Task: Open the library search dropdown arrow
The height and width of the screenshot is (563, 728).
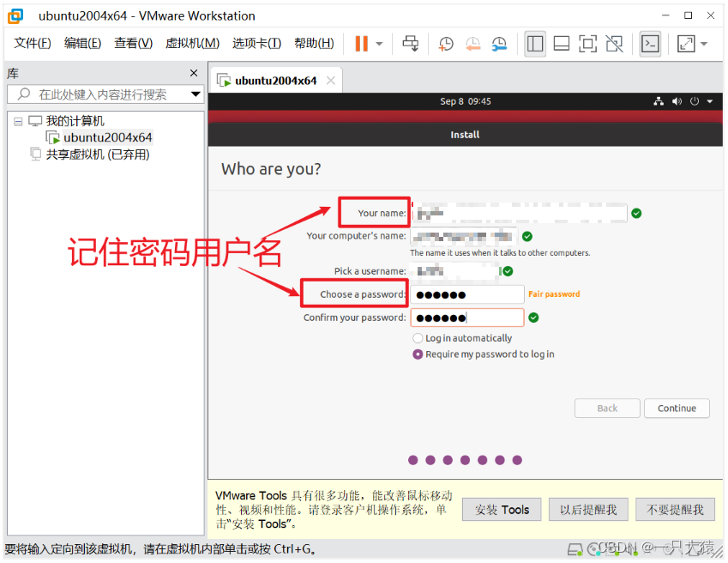Action: [196, 94]
